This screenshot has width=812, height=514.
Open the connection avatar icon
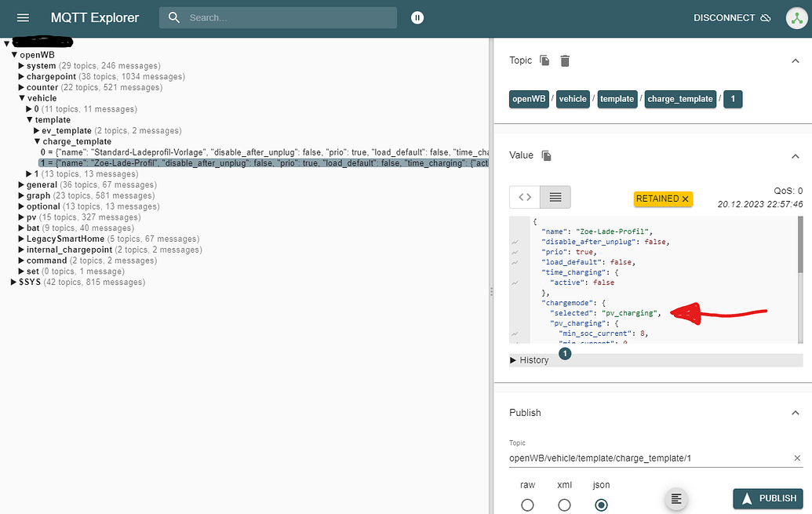point(797,18)
